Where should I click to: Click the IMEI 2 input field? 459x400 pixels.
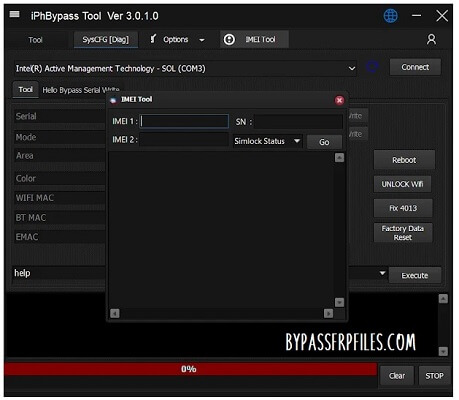coord(184,140)
